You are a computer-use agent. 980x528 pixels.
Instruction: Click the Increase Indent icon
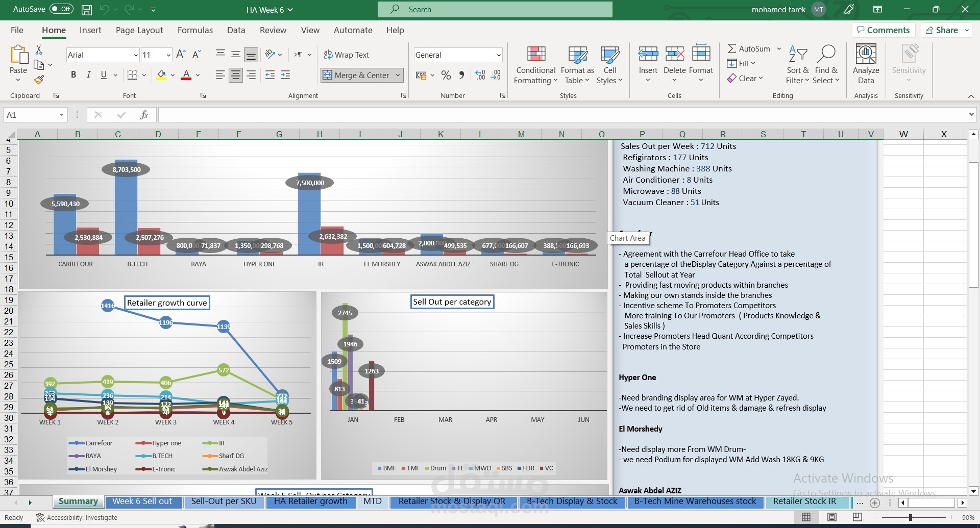[x=285, y=75]
